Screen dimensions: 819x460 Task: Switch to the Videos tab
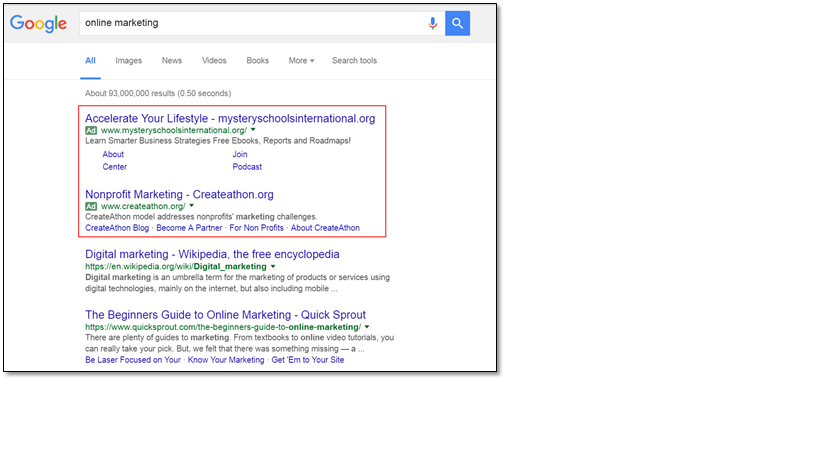214,61
